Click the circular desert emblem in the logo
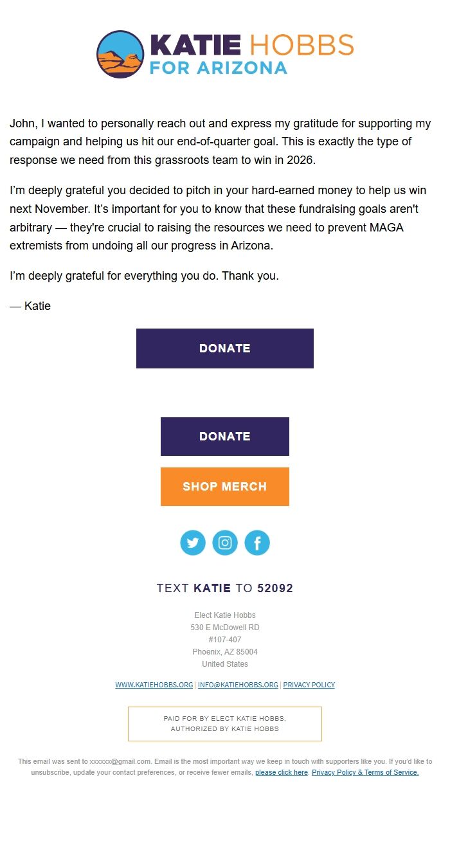The width and height of the screenshot is (450, 868). pyautogui.click(x=120, y=54)
